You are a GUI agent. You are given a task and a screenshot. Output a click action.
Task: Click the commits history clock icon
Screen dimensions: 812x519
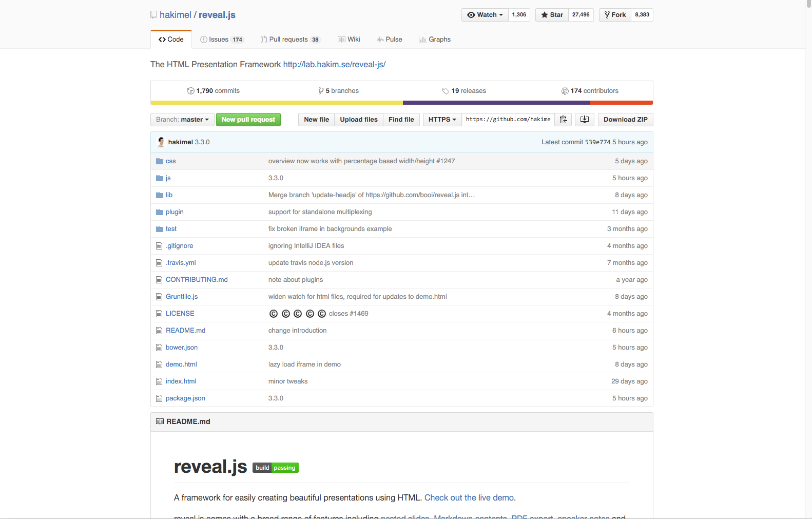pos(190,91)
